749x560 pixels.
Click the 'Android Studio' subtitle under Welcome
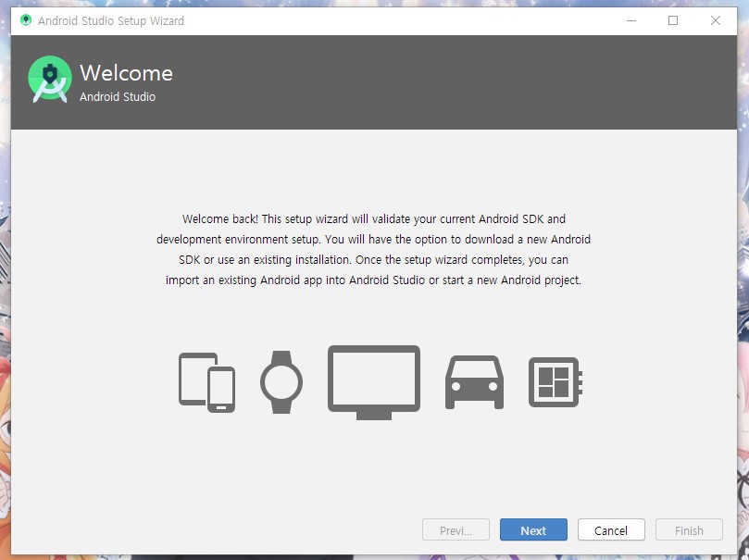118,96
